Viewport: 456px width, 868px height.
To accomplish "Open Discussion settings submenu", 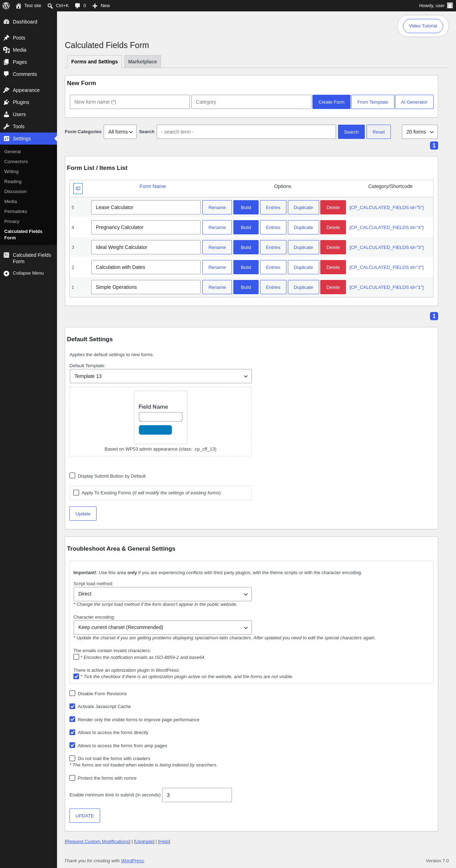I will [15, 192].
